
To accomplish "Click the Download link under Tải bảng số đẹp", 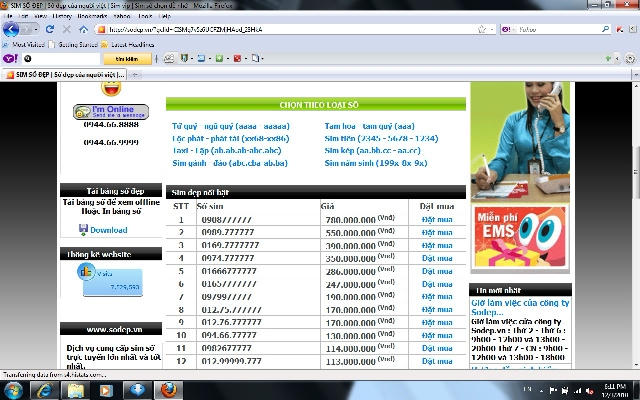I will click(108, 230).
